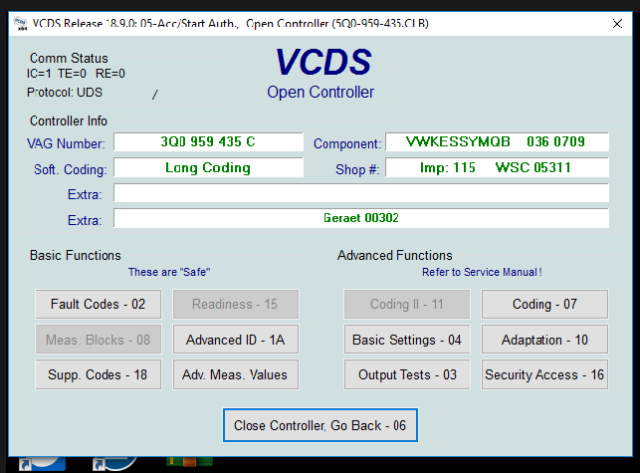Click the VCDS logo text
This screenshot has height=473, width=640.
[x=323, y=62]
